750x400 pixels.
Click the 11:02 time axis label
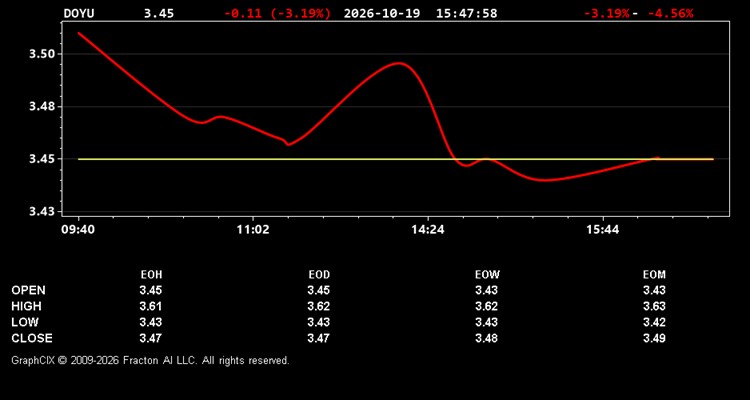coord(253,230)
